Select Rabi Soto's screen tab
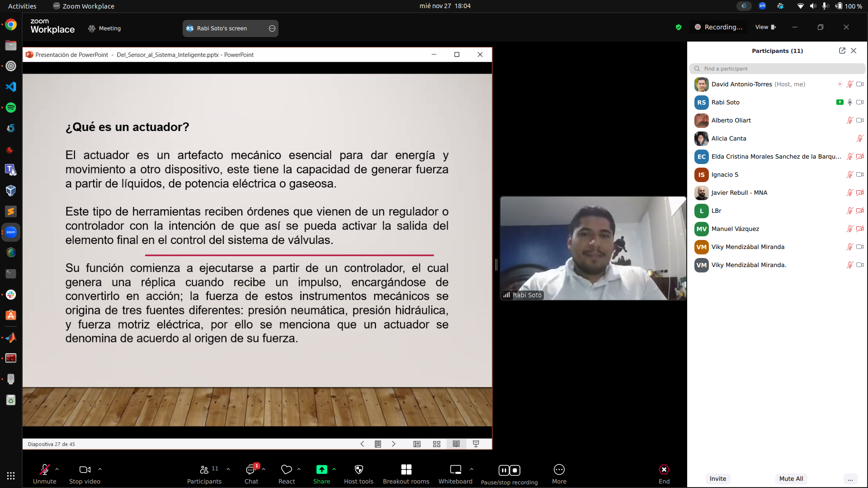This screenshot has height=488, width=868. (231, 28)
